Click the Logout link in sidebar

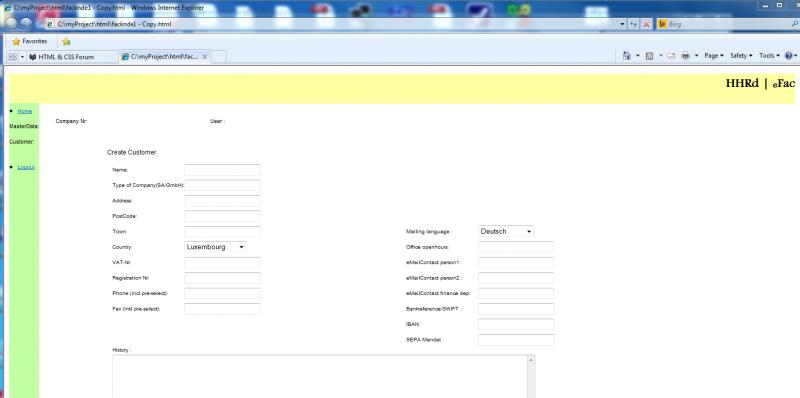pos(26,167)
